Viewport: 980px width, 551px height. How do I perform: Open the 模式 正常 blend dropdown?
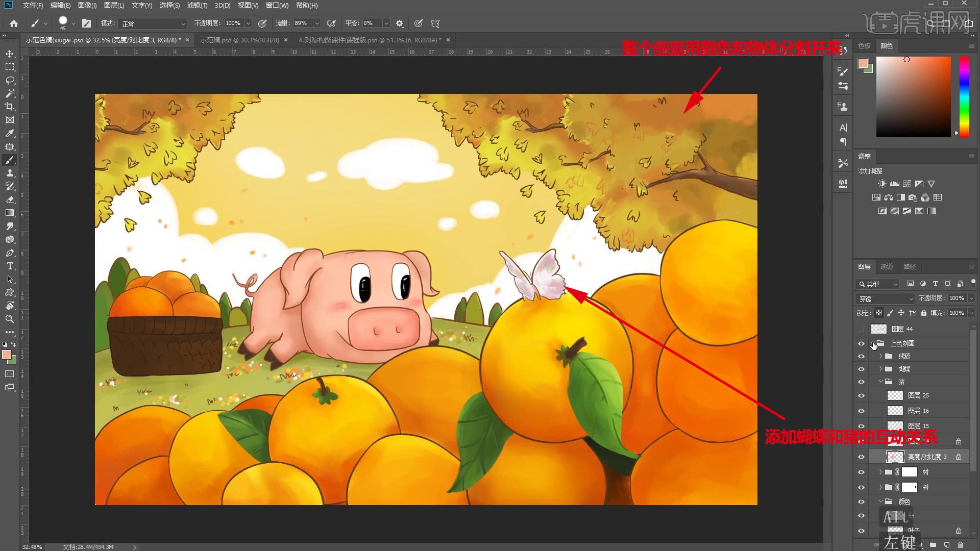(x=153, y=23)
